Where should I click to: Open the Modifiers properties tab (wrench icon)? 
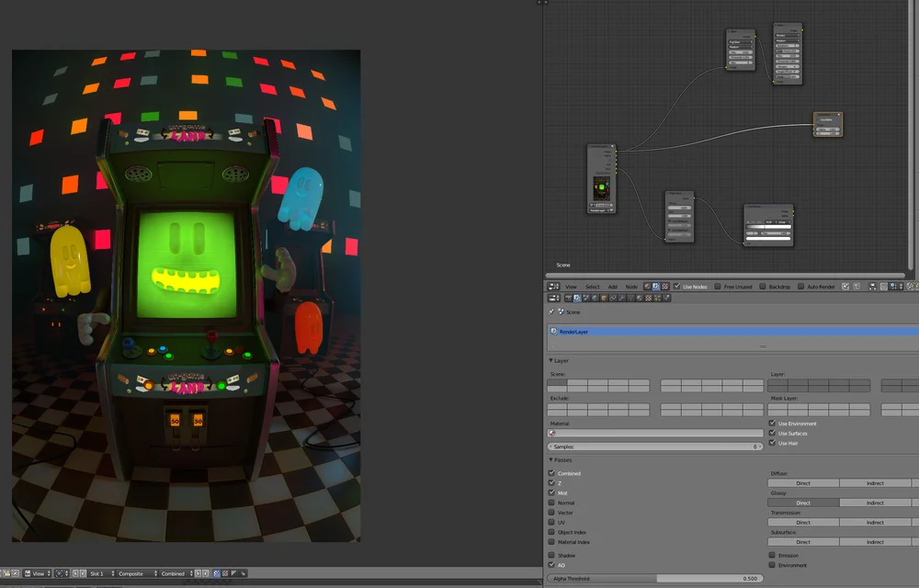click(x=622, y=298)
